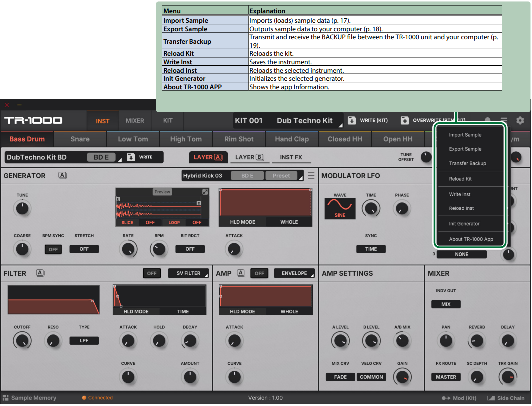This screenshot has height=406, width=532.
Task: Toggle the INDV OUT MIX button
Action: click(x=446, y=304)
